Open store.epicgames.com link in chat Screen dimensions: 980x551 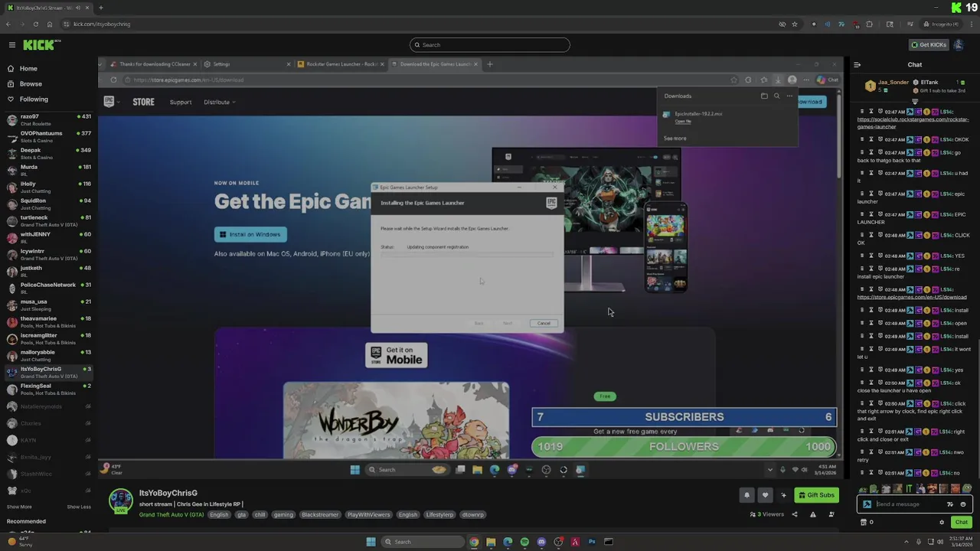[x=912, y=297]
